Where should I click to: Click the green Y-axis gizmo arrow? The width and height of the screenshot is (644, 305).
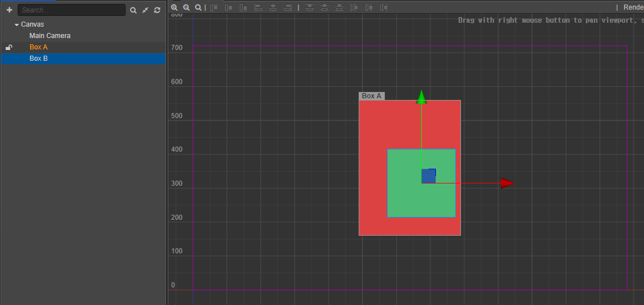421,97
